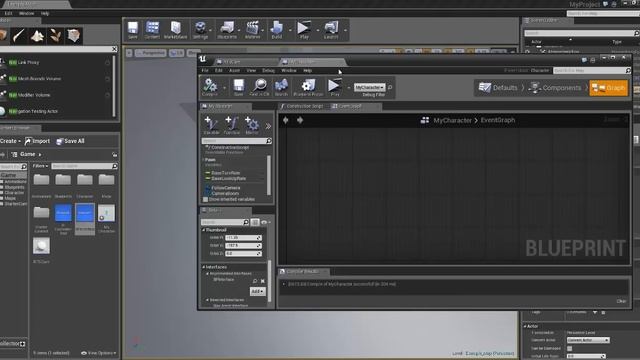Open File menu in blueprint editor
Image resolution: width=640 pixels, height=360 pixels.
205,71
